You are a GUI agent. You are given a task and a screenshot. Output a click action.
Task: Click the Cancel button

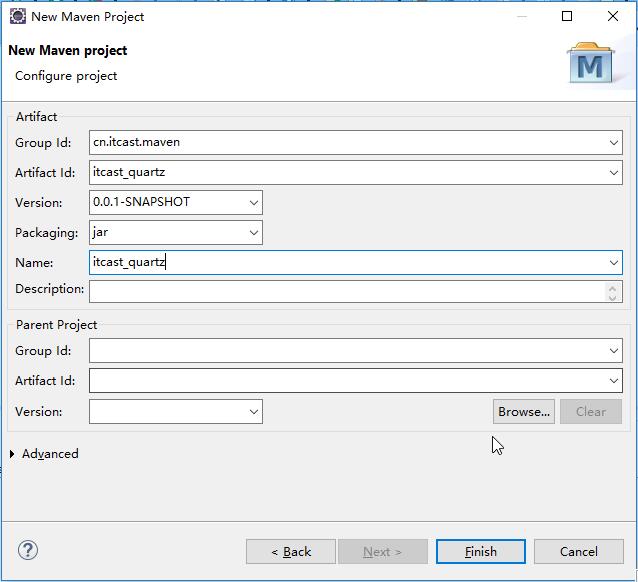coord(579,552)
